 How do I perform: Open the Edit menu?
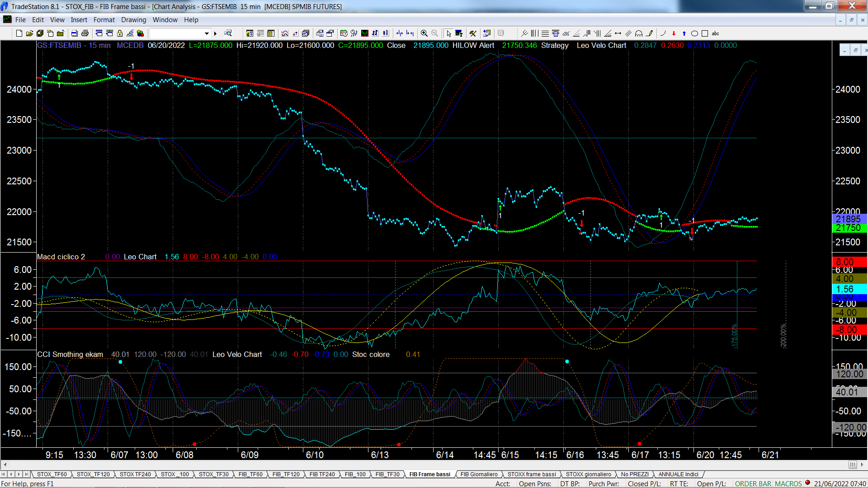coord(38,20)
